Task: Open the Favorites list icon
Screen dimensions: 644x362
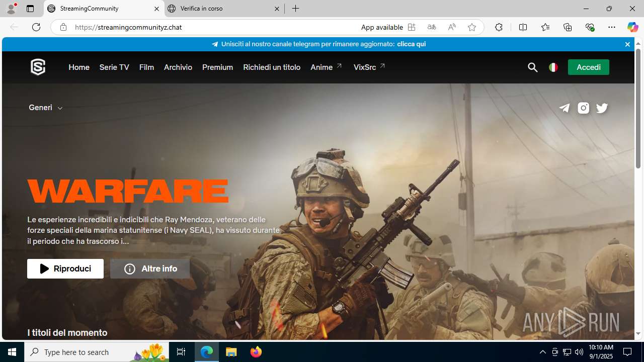Action: tap(545, 27)
